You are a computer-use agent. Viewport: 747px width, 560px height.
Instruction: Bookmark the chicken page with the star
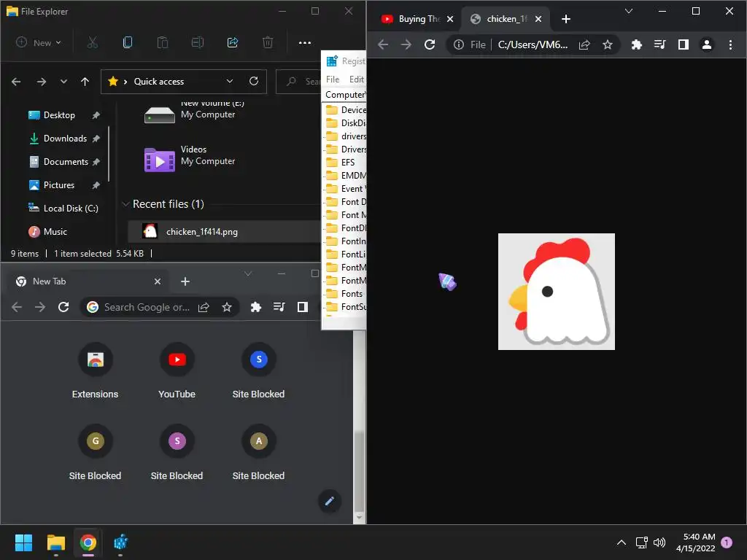(608, 44)
